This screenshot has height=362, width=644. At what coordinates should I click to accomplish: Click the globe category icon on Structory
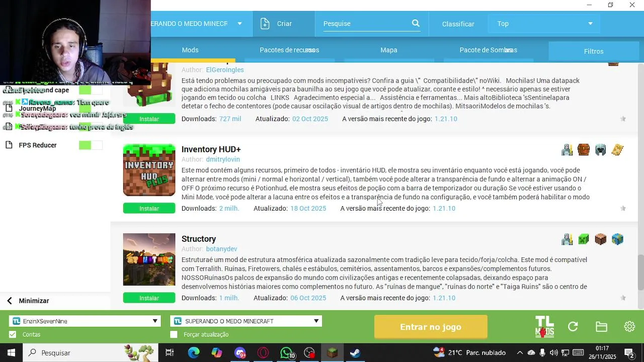618,239
